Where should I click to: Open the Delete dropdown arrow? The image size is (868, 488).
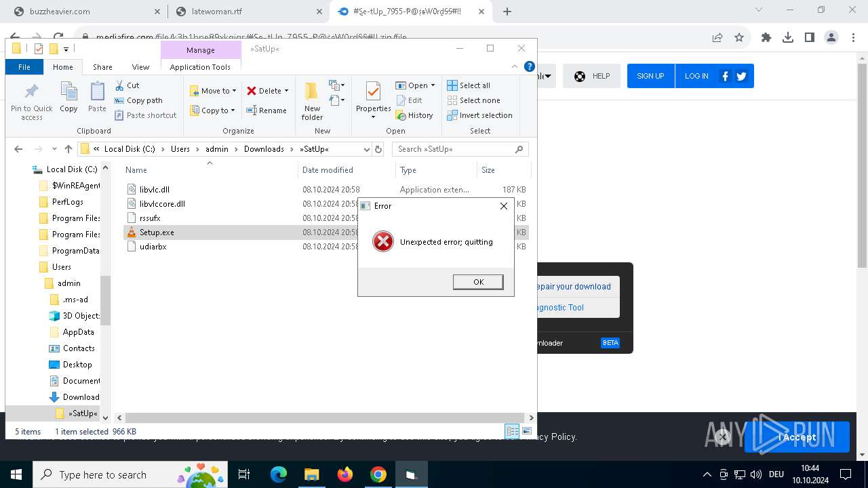click(x=286, y=91)
